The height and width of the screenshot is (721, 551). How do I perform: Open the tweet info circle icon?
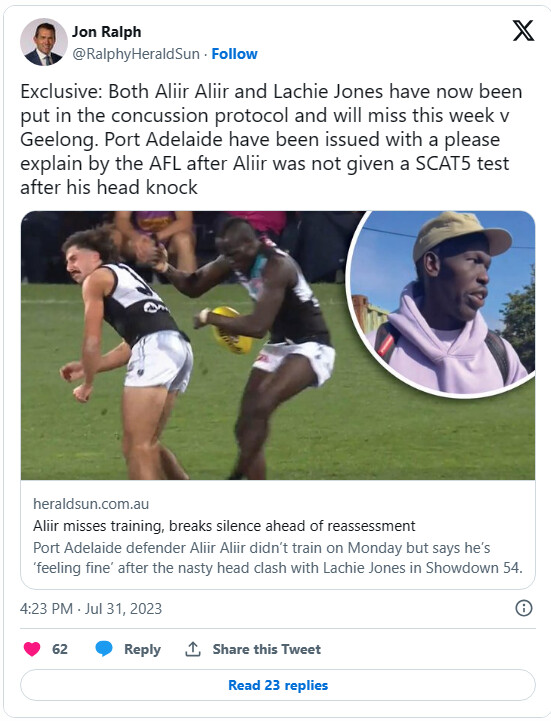click(524, 608)
